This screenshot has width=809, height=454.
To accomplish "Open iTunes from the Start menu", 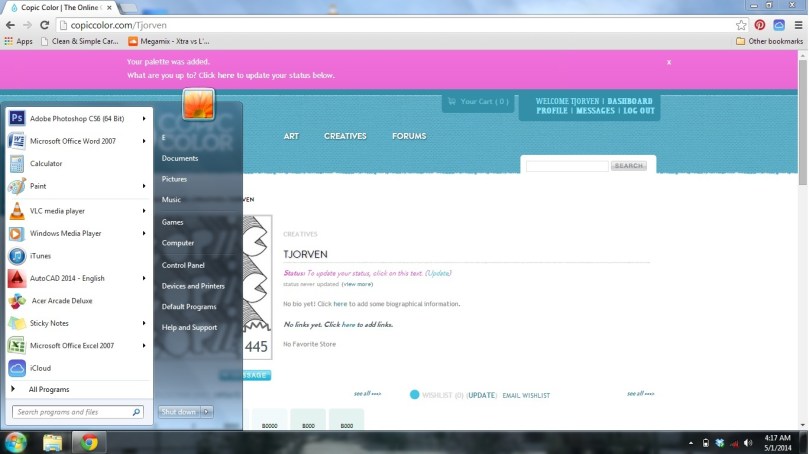I will pos(40,256).
